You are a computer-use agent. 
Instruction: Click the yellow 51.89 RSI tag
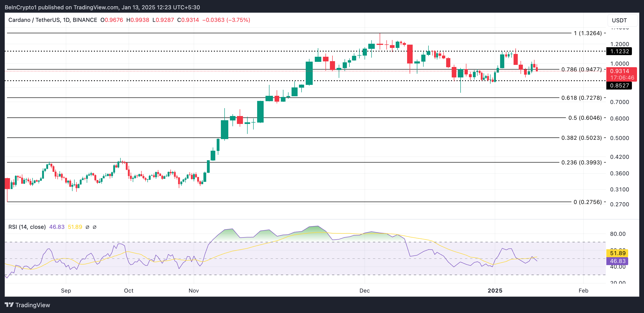click(x=617, y=253)
